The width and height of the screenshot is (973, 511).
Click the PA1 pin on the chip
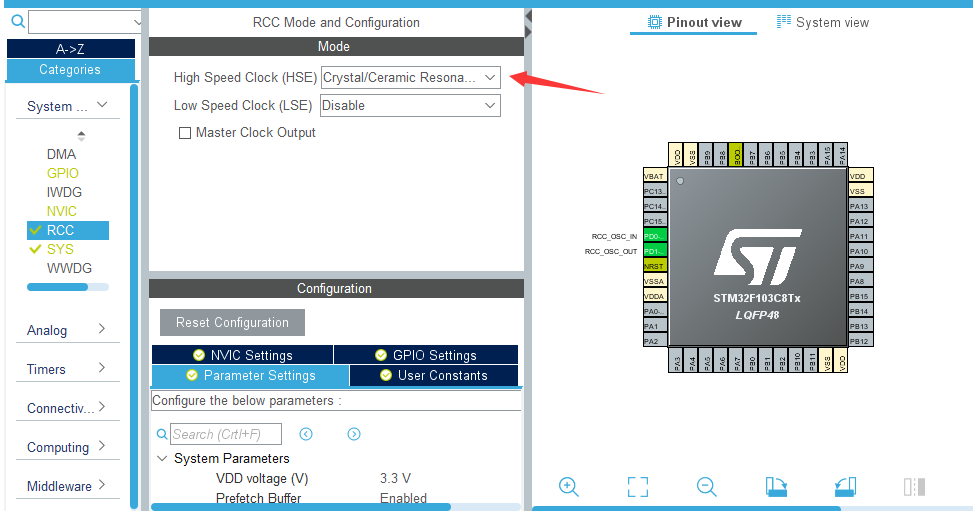655,326
